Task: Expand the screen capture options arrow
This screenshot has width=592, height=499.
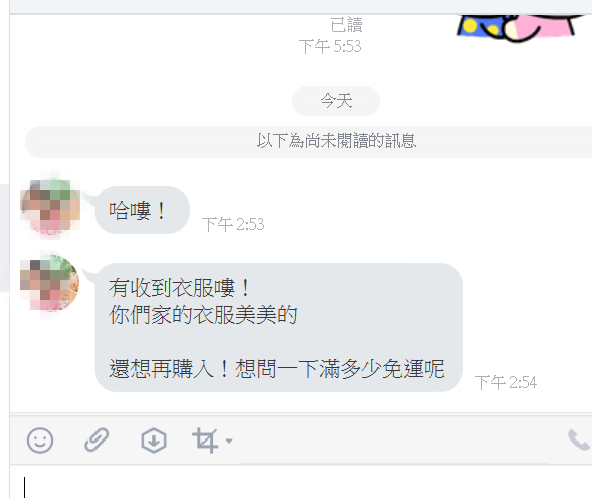Action: pyautogui.click(x=229, y=440)
